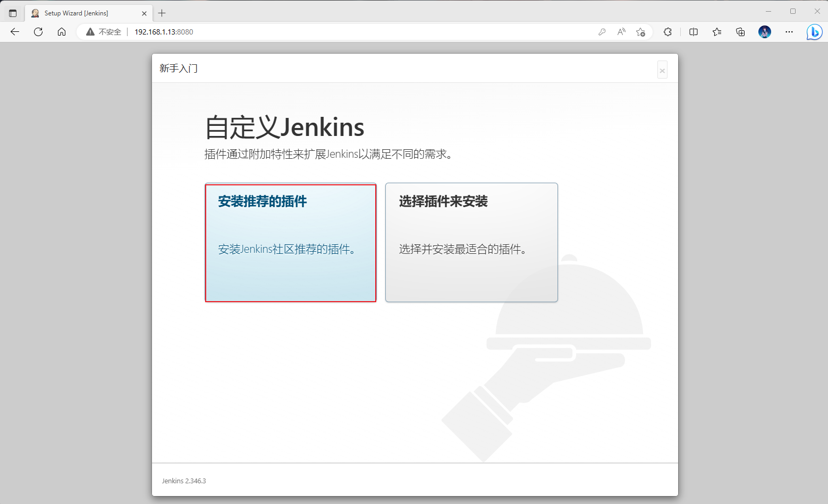Screen dimensions: 828x504
Task: Click the address bar URL 192.168.1.13:8080
Action: (x=164, y=32)
